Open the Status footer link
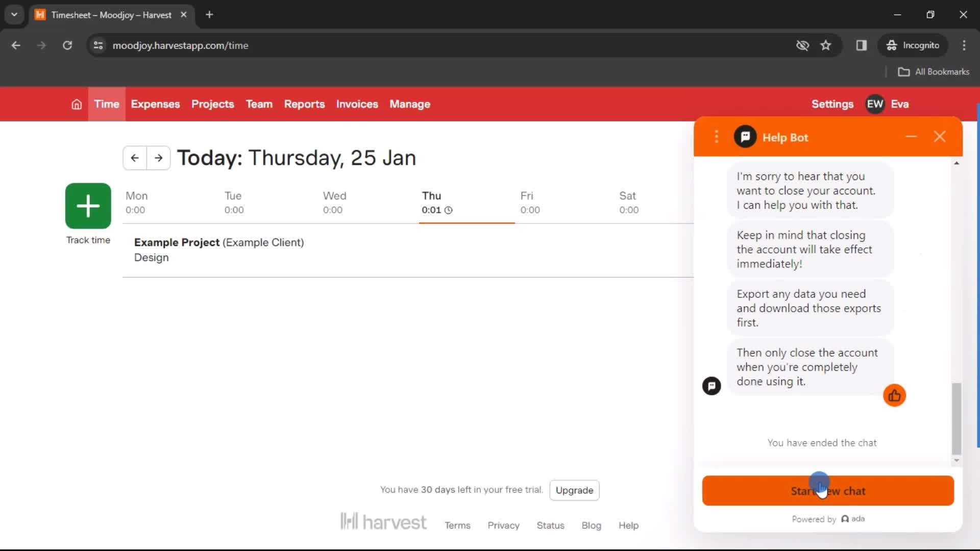The image size is (980, 551). click(x=550, y=525)
